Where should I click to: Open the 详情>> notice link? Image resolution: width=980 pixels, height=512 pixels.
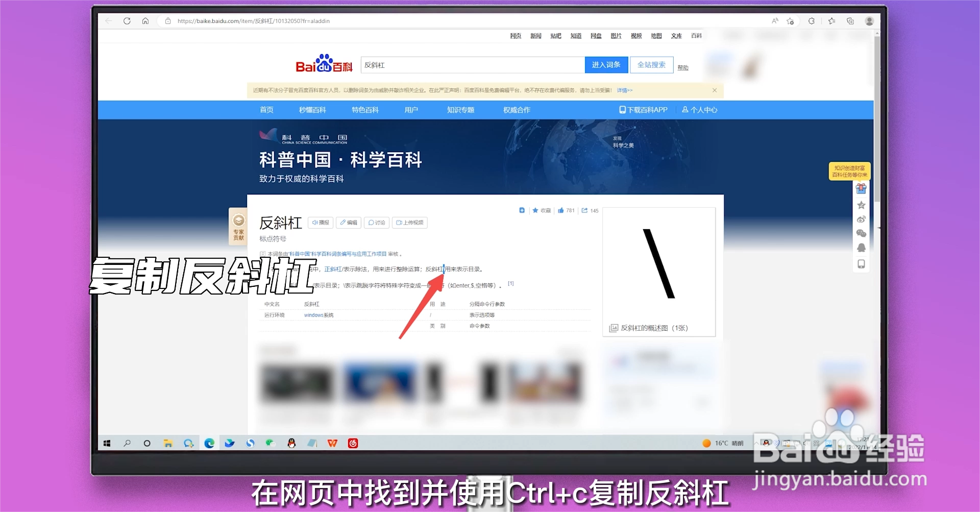[624, 90]
